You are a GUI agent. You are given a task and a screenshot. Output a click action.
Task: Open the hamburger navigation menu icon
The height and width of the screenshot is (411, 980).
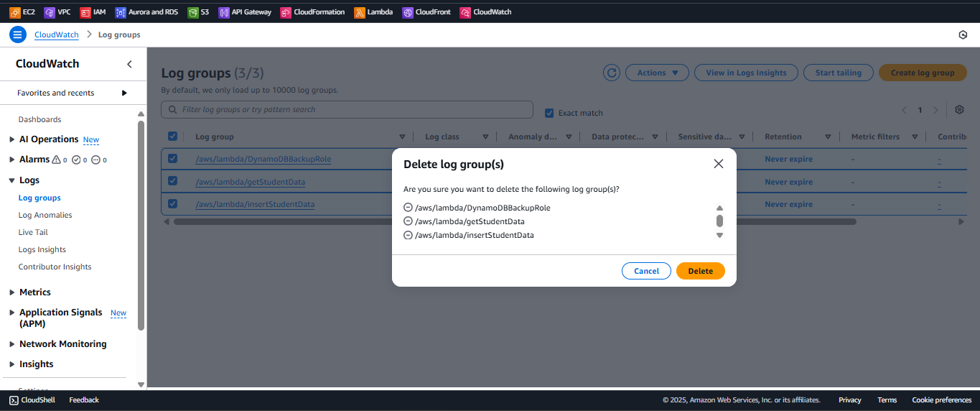tap(18, 34)
